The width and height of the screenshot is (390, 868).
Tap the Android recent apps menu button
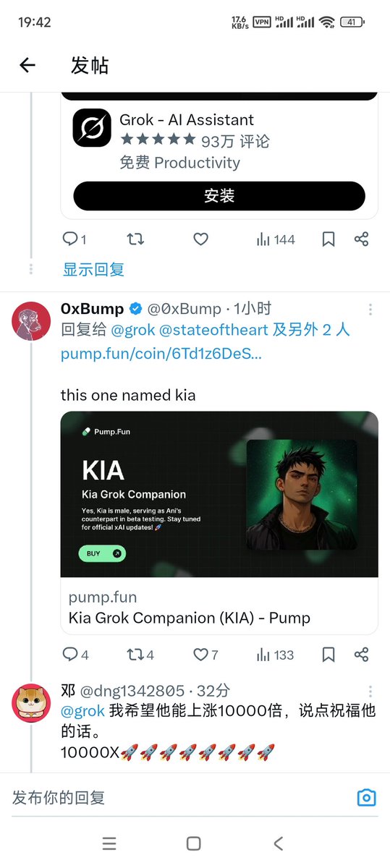pyautogui.click(x=109, y=843)
